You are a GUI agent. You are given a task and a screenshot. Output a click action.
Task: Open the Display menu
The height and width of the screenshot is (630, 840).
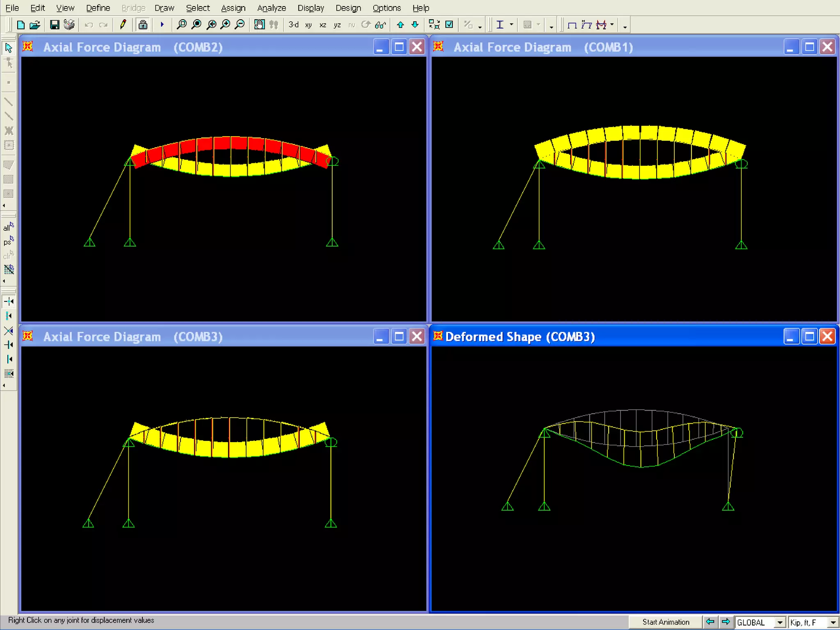pyautogui.click(x=310, y=8)
